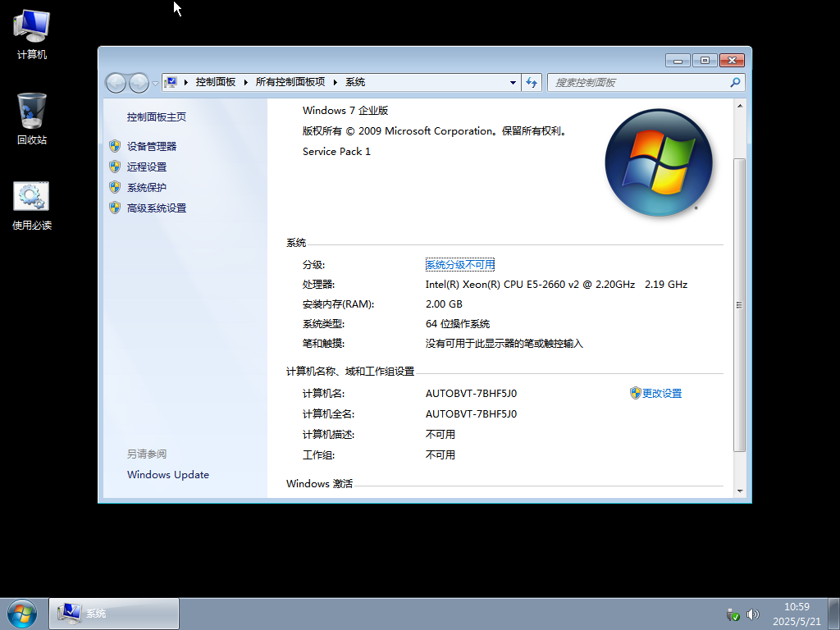Select the Windows 7 企业版 edition text
This screenshot has height=630, width=840.
(x=345, y=111)
